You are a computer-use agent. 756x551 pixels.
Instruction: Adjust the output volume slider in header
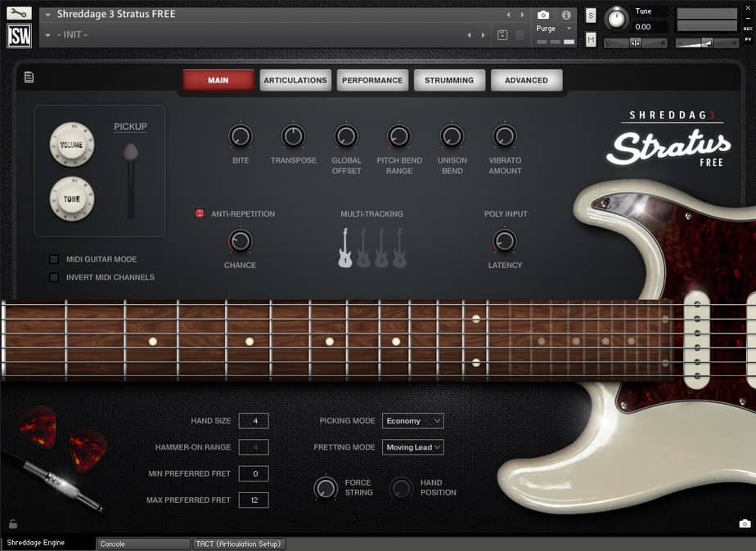(x=706, y=43)
